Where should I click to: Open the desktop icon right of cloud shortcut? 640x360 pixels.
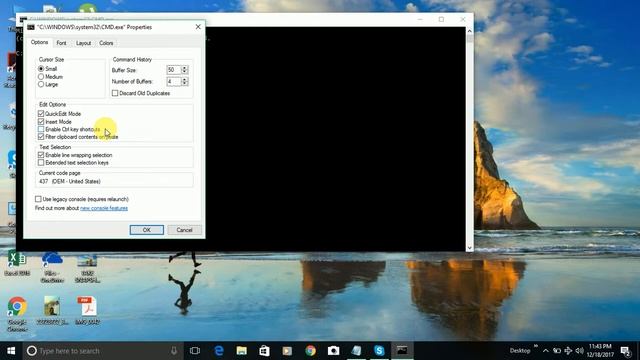pyautogui.click(x=87, y=267)
